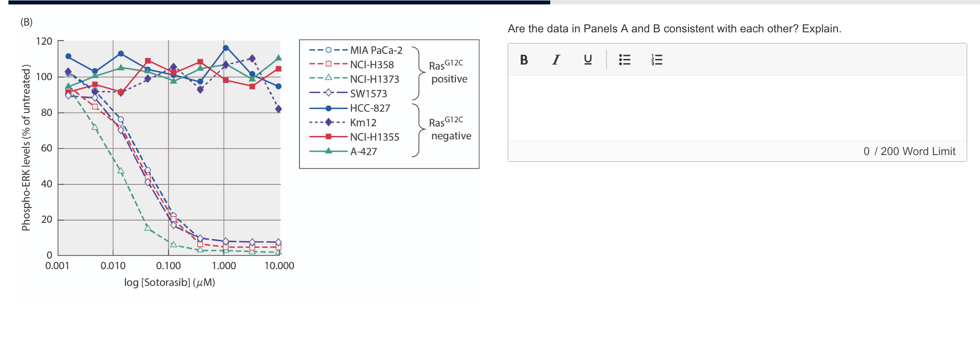Toggle italic formatting in answer editor
This screenshot has width=980, height=358.
556,60
